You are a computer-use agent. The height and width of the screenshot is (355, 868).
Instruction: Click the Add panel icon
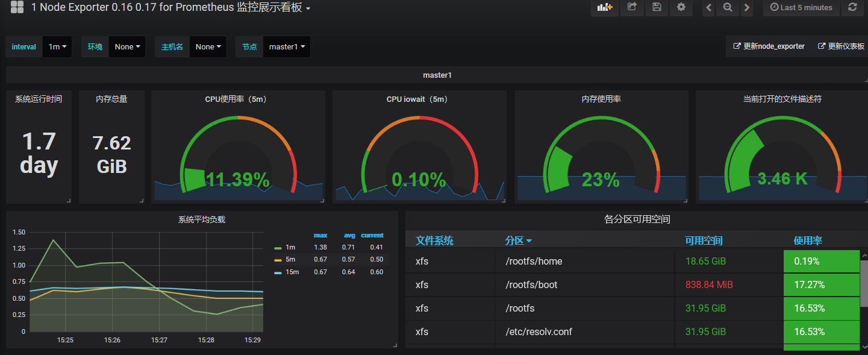click(x=604, y=7)
